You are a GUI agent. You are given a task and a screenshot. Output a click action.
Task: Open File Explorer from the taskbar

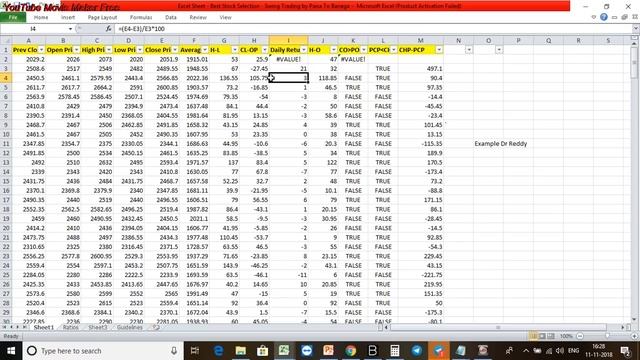240,351
